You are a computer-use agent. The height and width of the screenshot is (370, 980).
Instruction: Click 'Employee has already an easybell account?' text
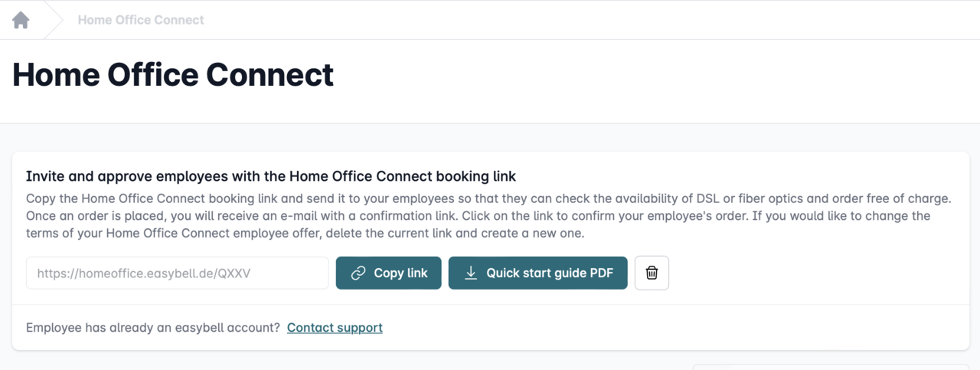point(153,328)
